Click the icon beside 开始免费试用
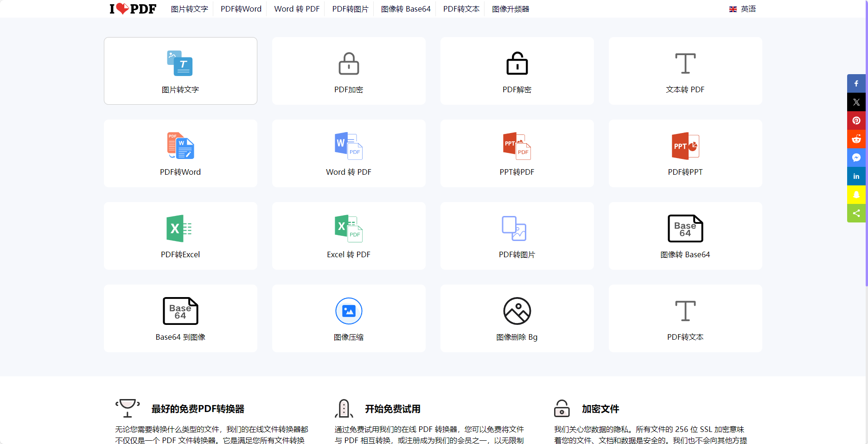Image resolution: width=868 pixels, height=444 pixels. click(x=344, y=408)
